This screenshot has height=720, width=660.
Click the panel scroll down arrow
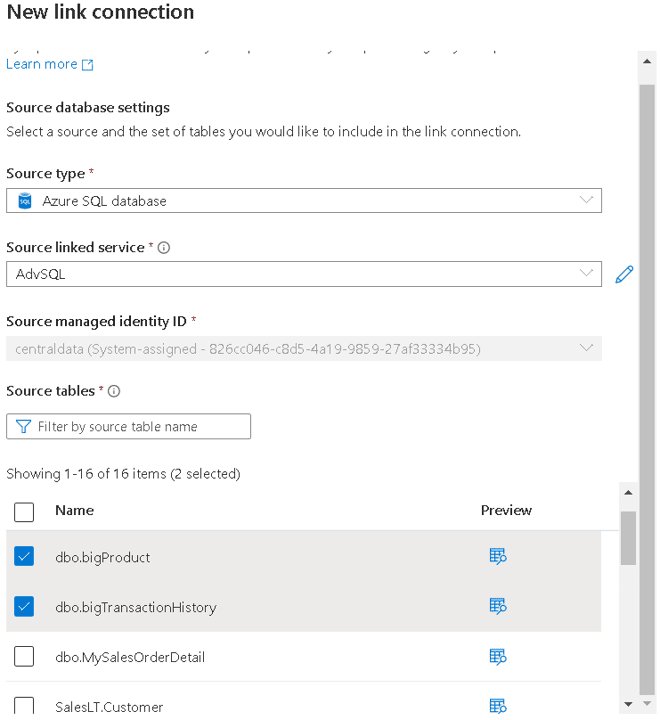(x=647, y=703)
